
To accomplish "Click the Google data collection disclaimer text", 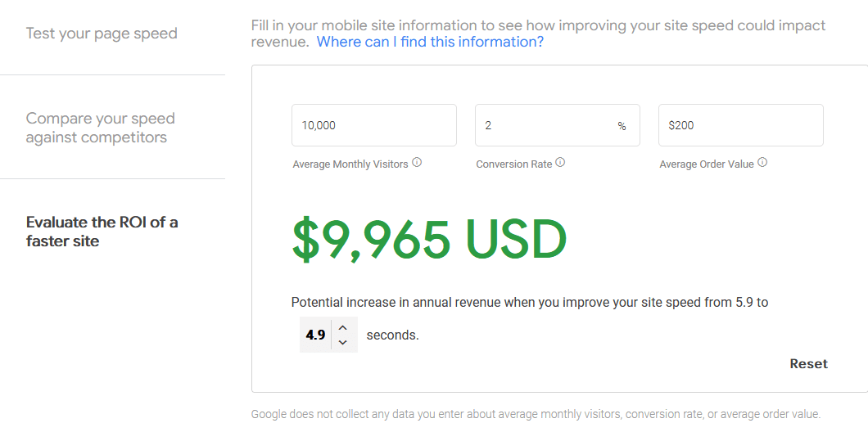I will pos(536,414).
